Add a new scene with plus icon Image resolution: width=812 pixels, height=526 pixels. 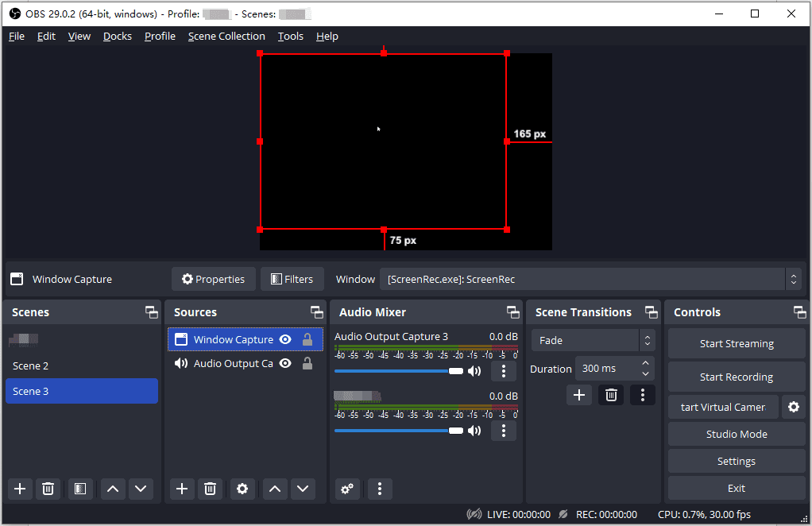click(21, 489)
